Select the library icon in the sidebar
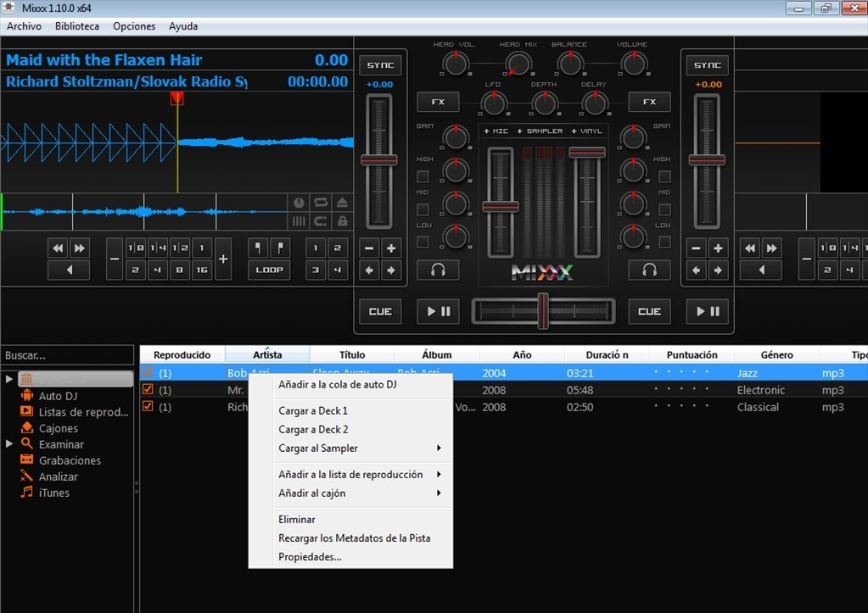868x613 pixels. (x=26, y=379)
